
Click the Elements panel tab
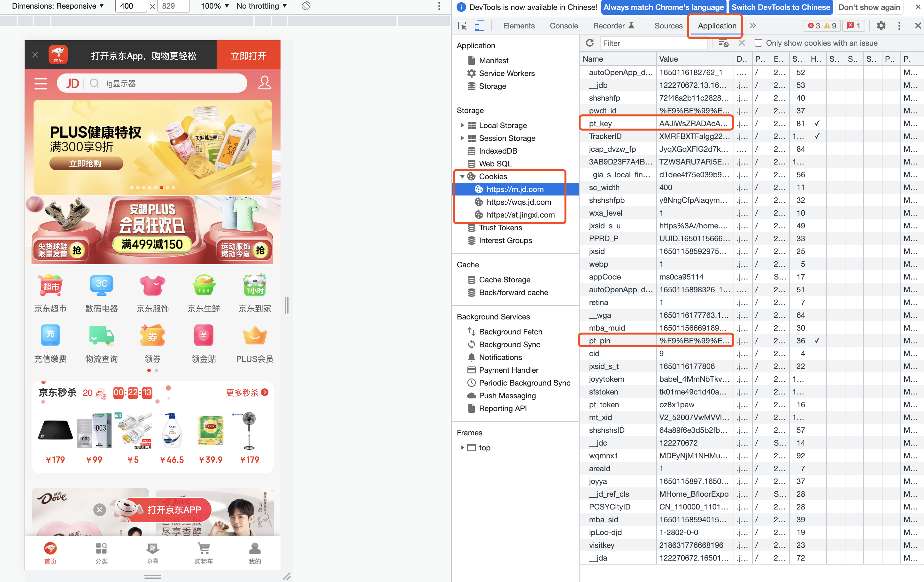(519, 26)
